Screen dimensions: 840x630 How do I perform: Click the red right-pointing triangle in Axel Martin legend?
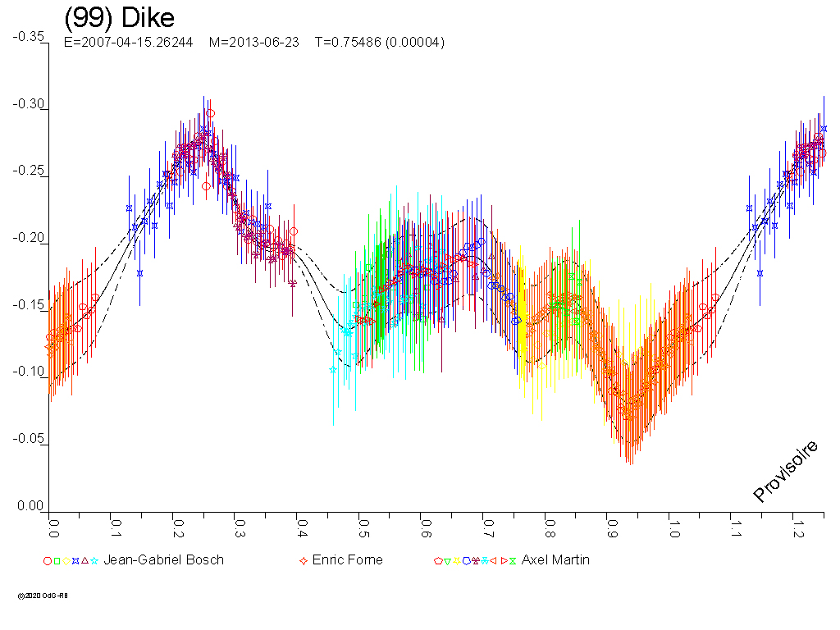pos(504,561)
